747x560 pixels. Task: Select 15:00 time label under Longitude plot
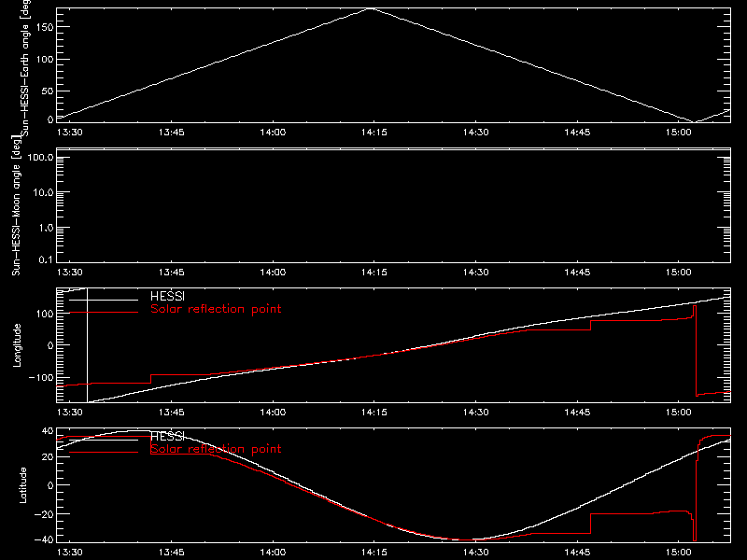pos(679,413)
